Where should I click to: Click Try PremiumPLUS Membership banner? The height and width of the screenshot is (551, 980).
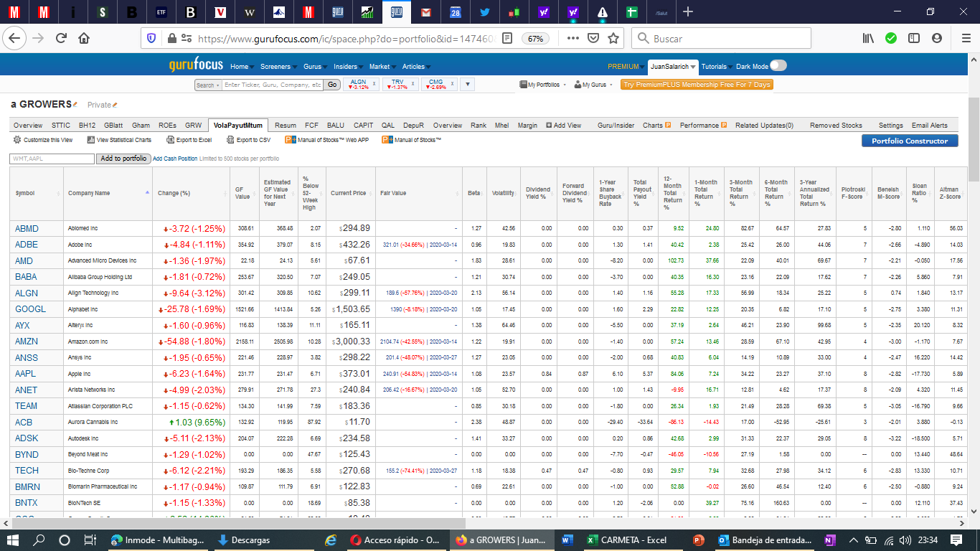[x=697, y=85]
